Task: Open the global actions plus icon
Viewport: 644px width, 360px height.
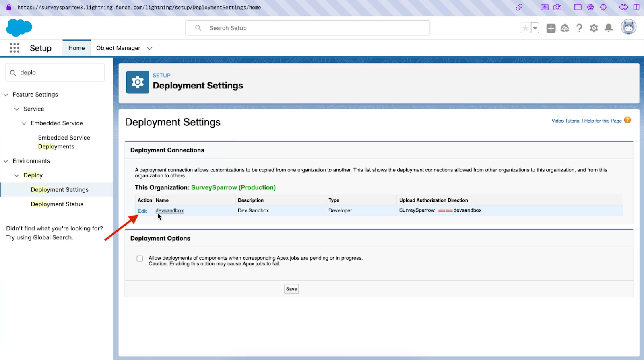Action: (x=551, y=28)
